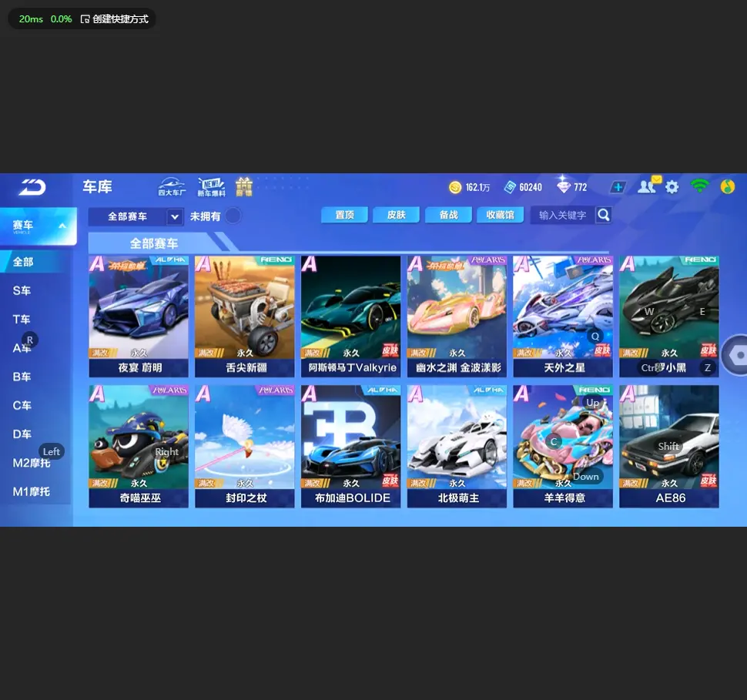Screen dimensions: 747x700
Task: Click the gold coin currency icon
Action: [x=455, y=187]
